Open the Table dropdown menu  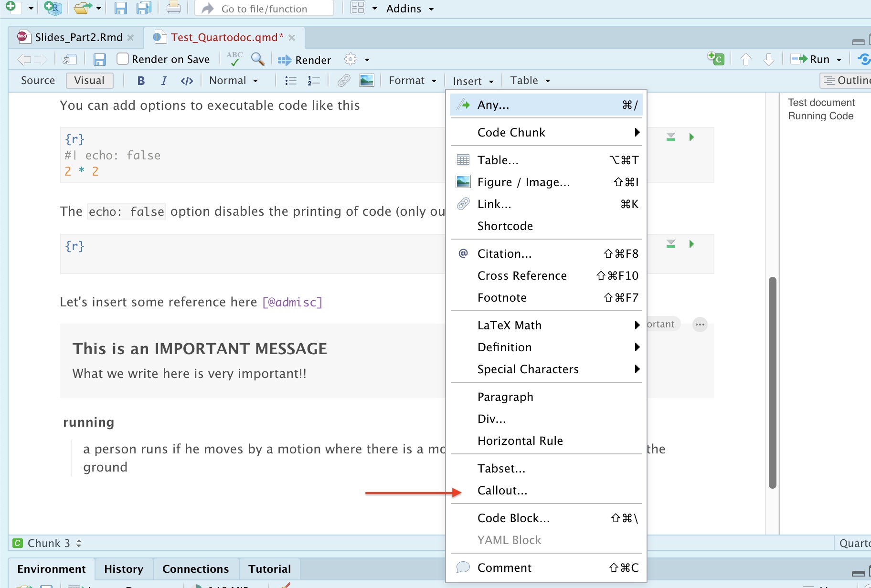(530, 81)
